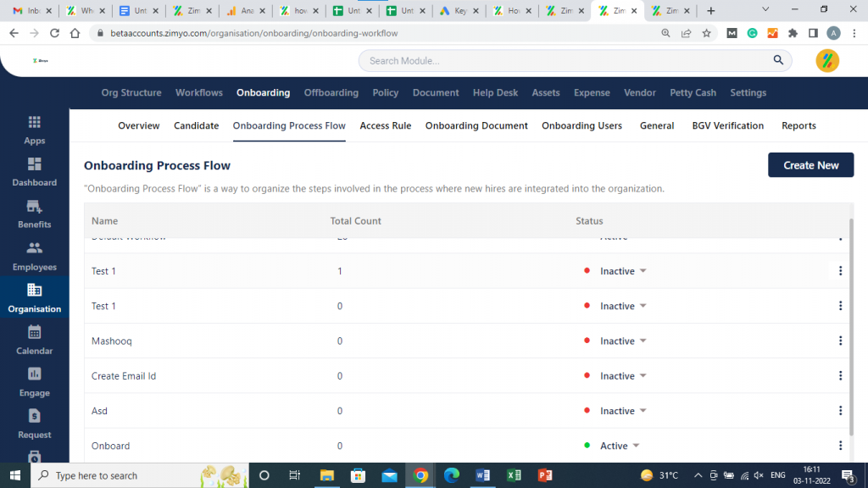868x488 pixels.
Task: Open Offboarding in top menu
Action: click(x=331, y=92)
